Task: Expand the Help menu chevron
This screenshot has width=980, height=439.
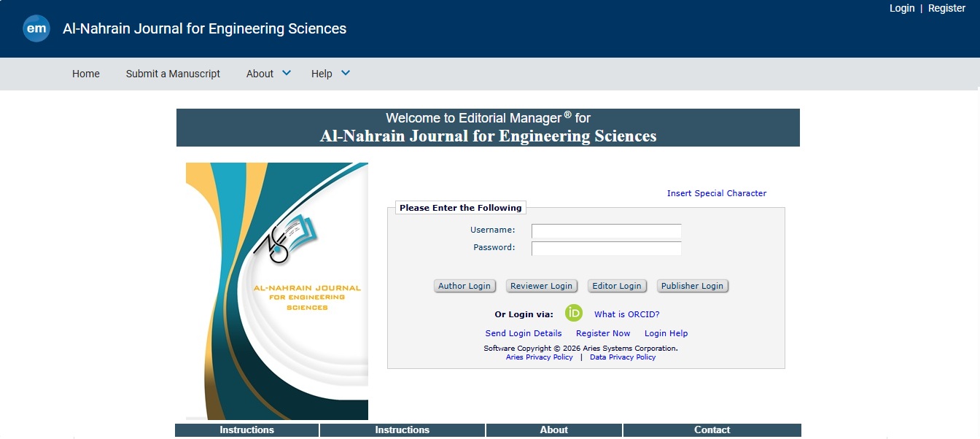Action: coord(346,73)
